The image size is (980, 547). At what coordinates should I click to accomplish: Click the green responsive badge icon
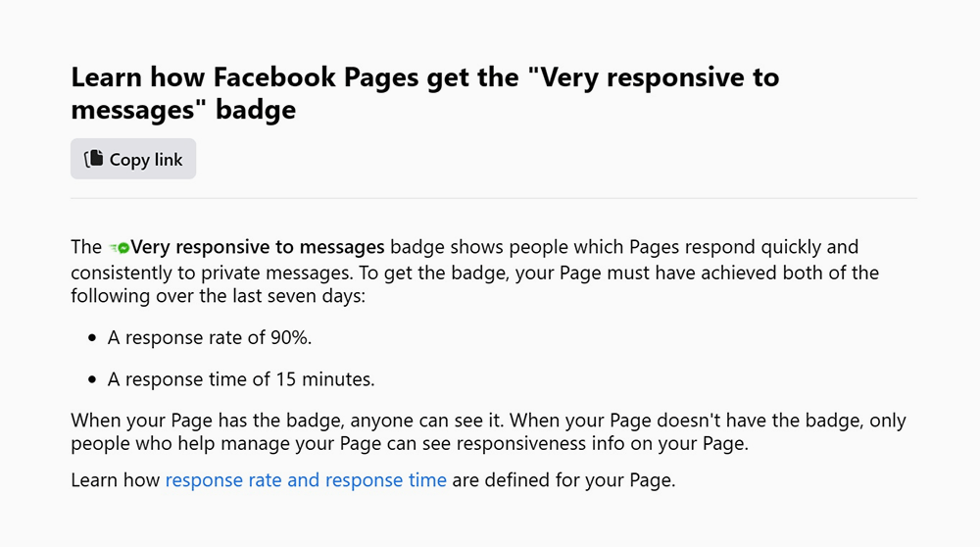point(119,247)
